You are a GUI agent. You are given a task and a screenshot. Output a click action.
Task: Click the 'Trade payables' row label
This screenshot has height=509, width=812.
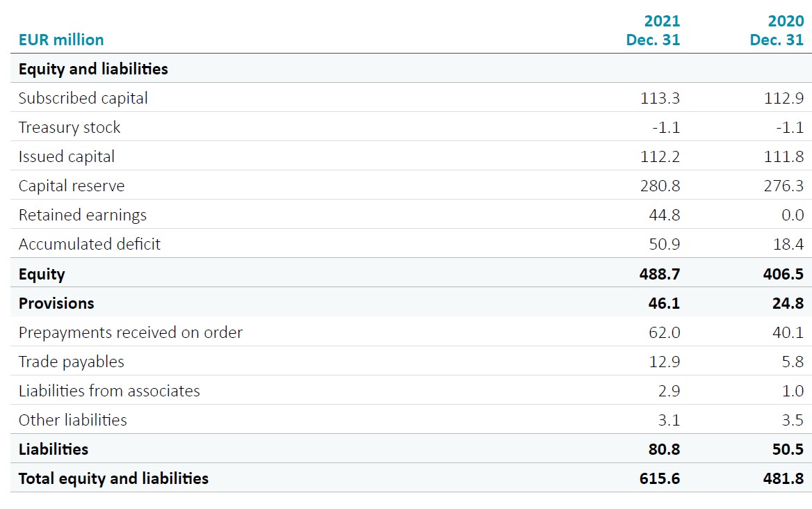72,362
